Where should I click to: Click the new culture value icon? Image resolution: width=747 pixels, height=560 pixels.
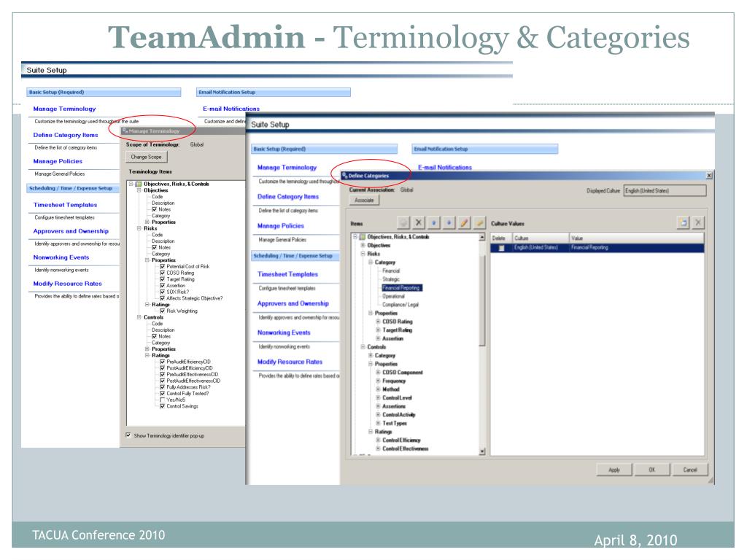click(684, 222)
